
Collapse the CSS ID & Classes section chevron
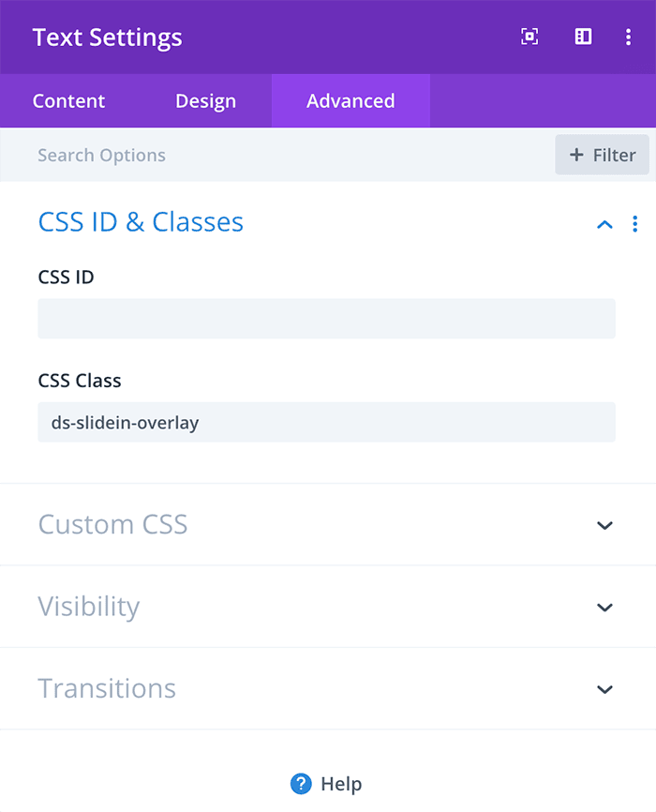coord(604,224)
